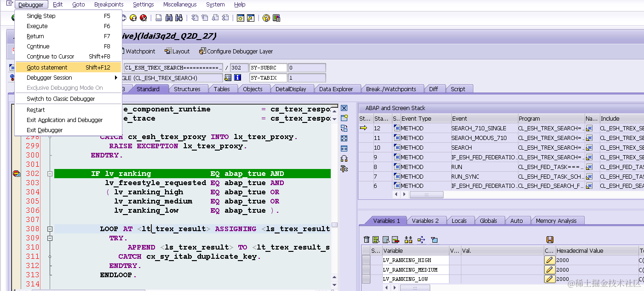644x291 pixels.
Task: Click the navigate icon for SEARCH_710_SINGLE row
Action: 590,128
